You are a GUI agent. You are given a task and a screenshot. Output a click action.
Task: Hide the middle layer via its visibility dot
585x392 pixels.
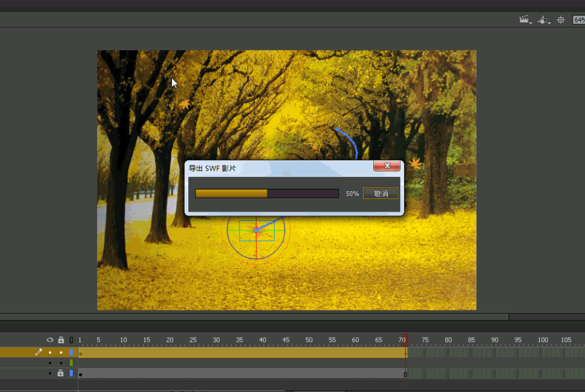click(50, 363)
